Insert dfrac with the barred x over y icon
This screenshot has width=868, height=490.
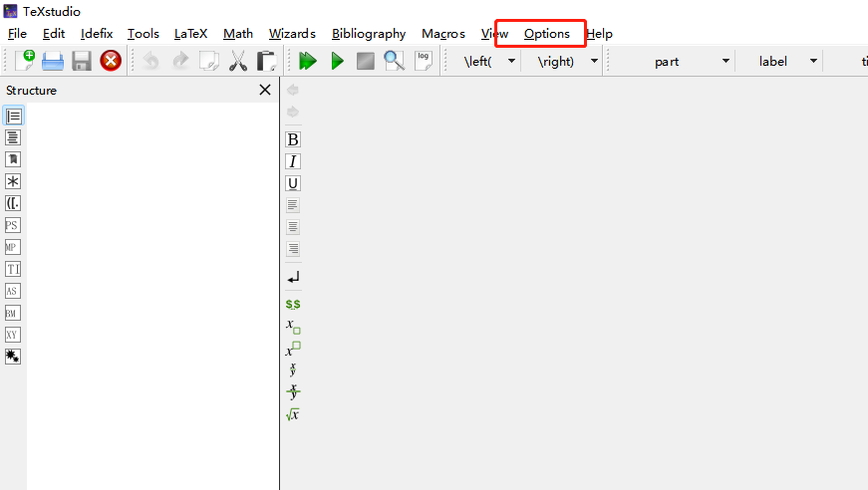click(293, 391)
